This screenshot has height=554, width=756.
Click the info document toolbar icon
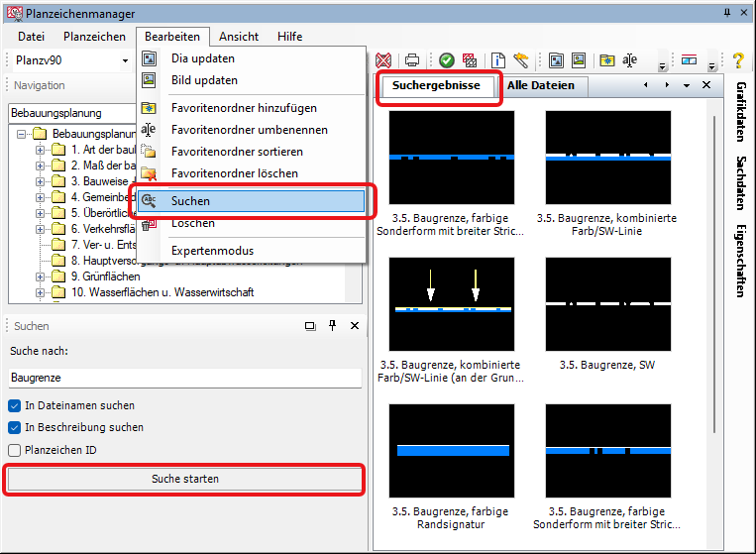(499, 60)
